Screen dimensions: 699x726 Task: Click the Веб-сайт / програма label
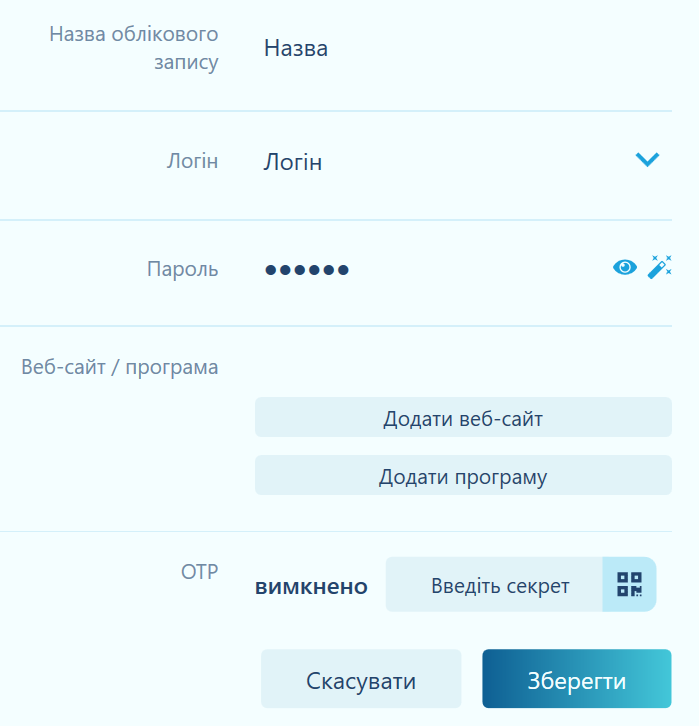[x=120, y=367]
